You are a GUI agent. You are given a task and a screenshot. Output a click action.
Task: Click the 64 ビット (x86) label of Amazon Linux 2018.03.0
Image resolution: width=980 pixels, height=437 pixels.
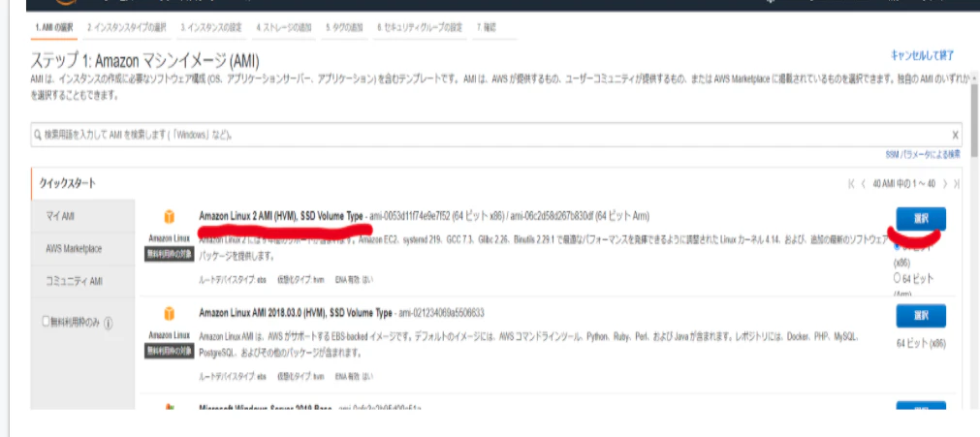tap(921, 343)
